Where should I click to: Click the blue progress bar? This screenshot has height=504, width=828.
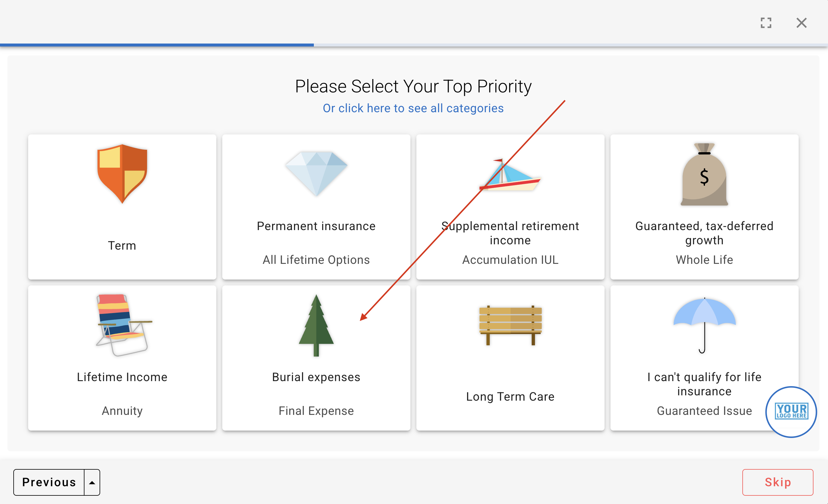(156, 45)
